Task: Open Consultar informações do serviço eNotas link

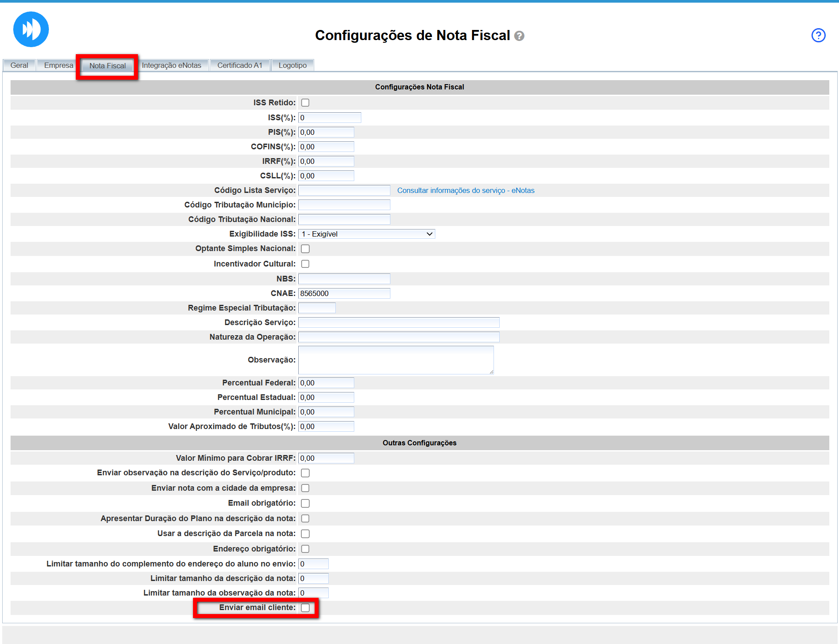Action: click(465, 190)
